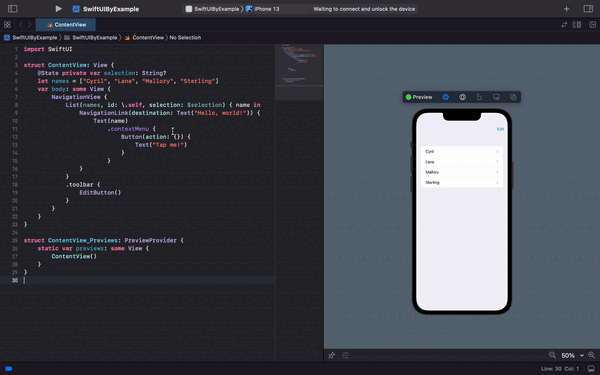This screenshot has height=375, width=600.
Task: Open the 50% zoom level dropdown
Action: [x=572, y=355]
